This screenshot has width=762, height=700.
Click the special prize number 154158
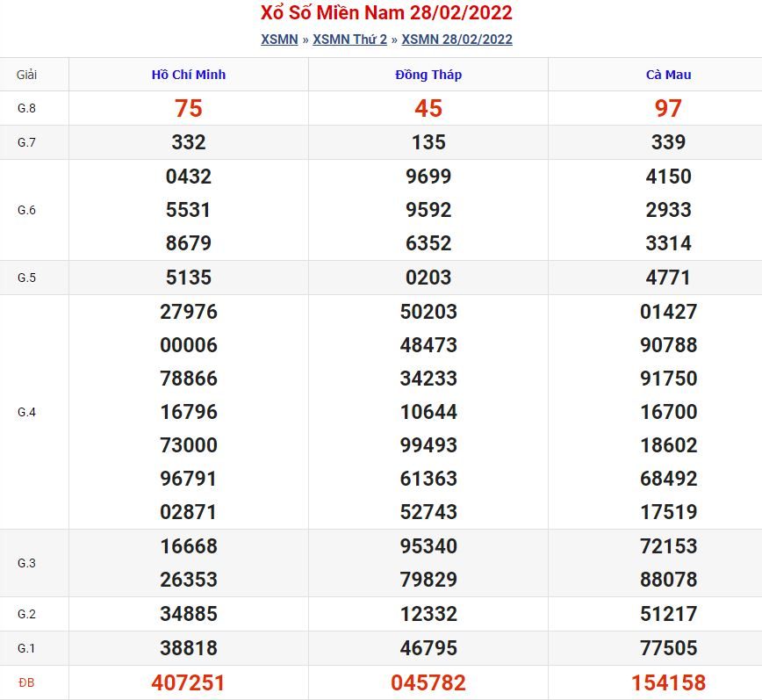(x=669, y=683)
